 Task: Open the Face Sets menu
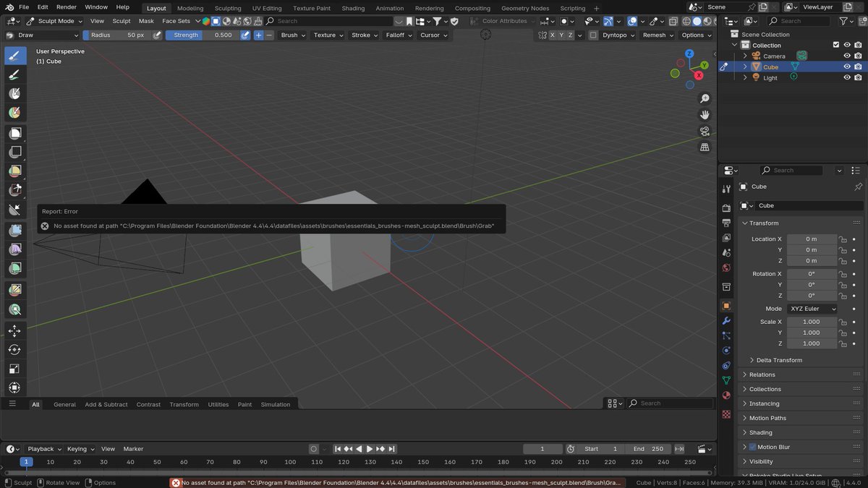coord(176,21)
